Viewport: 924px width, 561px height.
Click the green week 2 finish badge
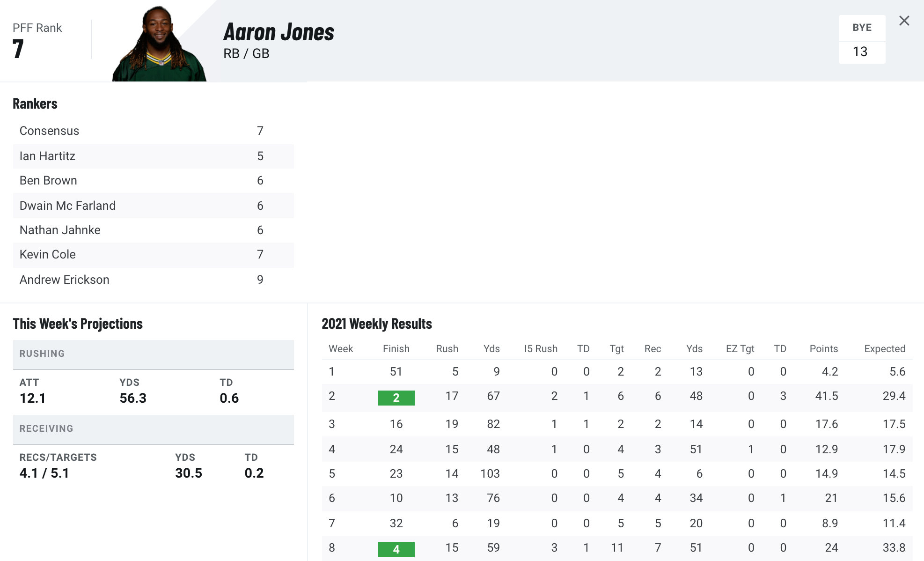(x=396, y=398)
